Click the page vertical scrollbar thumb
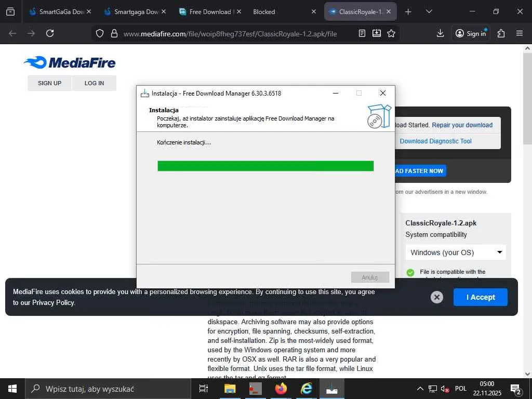 (x=527, y=98)
